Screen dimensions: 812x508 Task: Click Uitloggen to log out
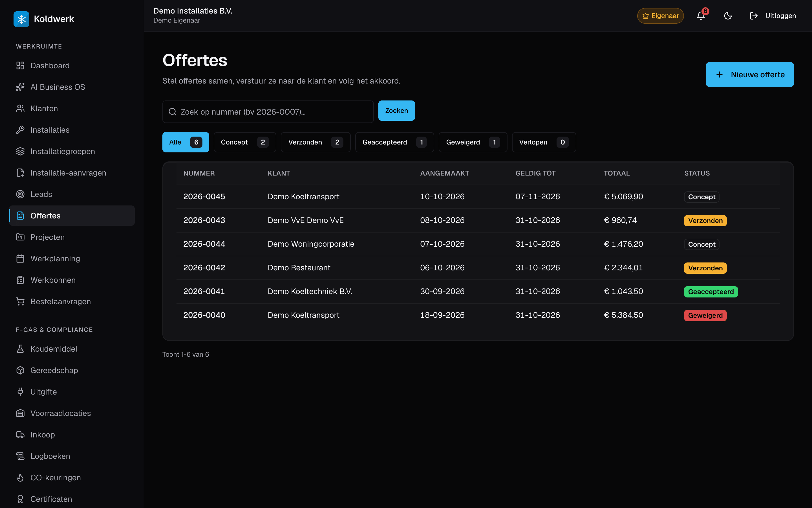tap(773, 16)
